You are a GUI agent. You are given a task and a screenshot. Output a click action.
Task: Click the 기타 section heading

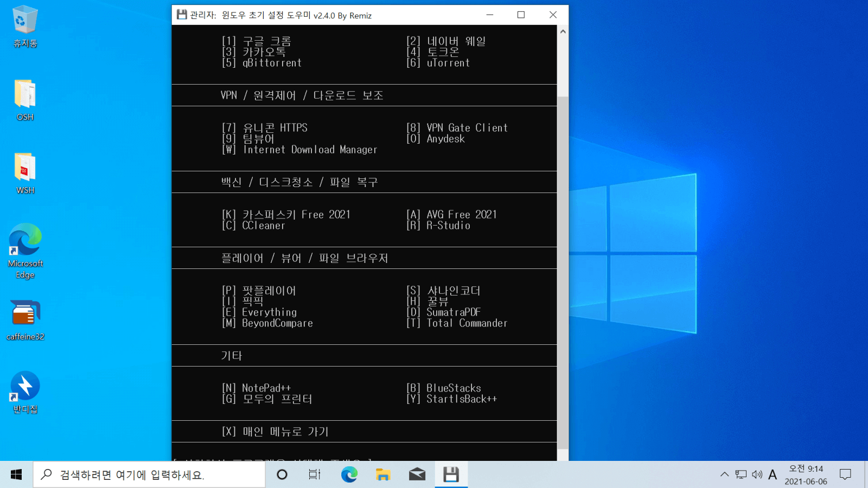coord(231,356)
